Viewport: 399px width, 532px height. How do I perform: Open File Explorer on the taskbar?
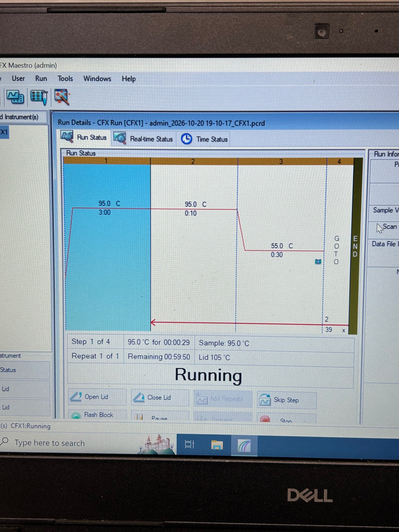click(x=217, y=445)
